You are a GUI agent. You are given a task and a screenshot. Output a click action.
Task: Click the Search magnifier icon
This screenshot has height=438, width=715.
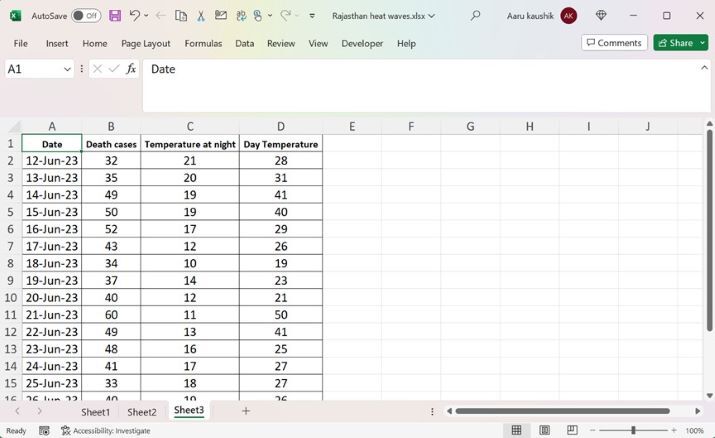475,16
